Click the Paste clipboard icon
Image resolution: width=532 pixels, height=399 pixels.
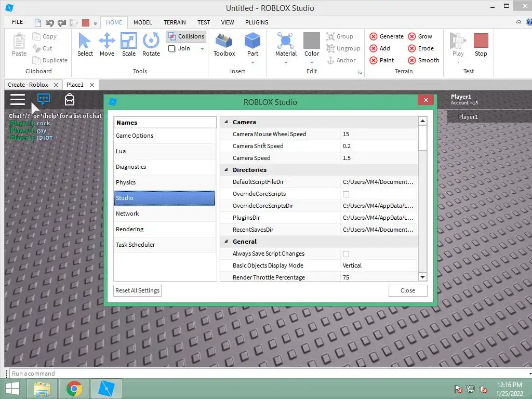coord(19,41)
